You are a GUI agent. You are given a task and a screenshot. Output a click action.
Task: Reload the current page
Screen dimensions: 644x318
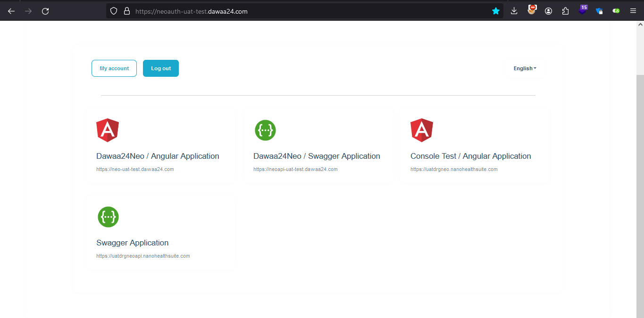(45, 11)
